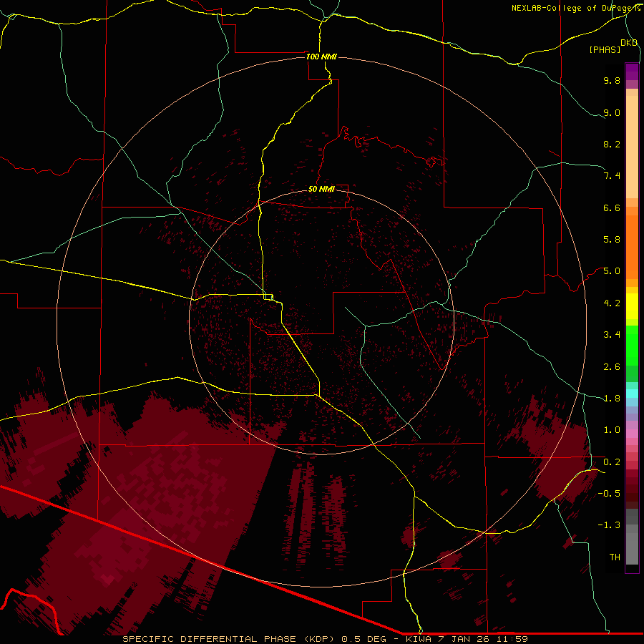644x644 pixels.
Task: Click the 1.8 value on the color scale
Action: click(612, 399)
